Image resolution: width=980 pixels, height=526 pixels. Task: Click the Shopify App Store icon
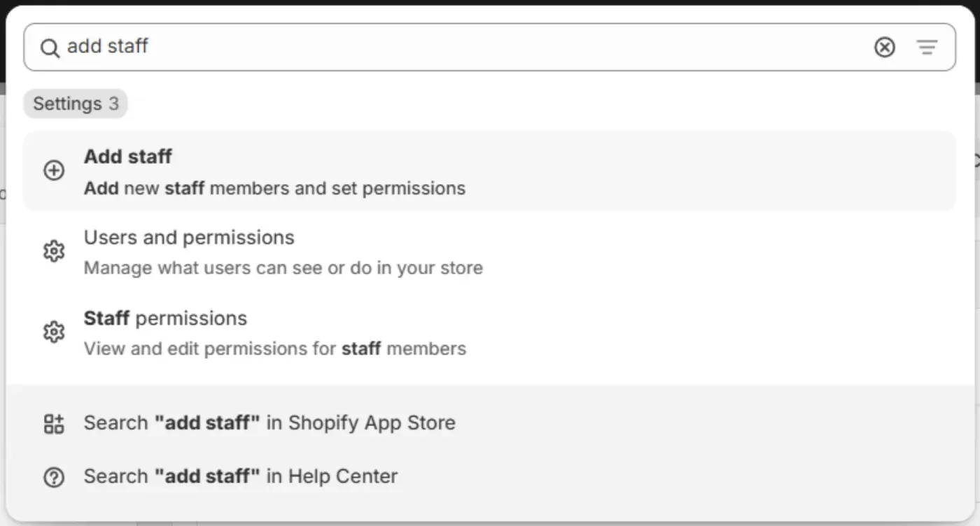[x=54, y=422]
